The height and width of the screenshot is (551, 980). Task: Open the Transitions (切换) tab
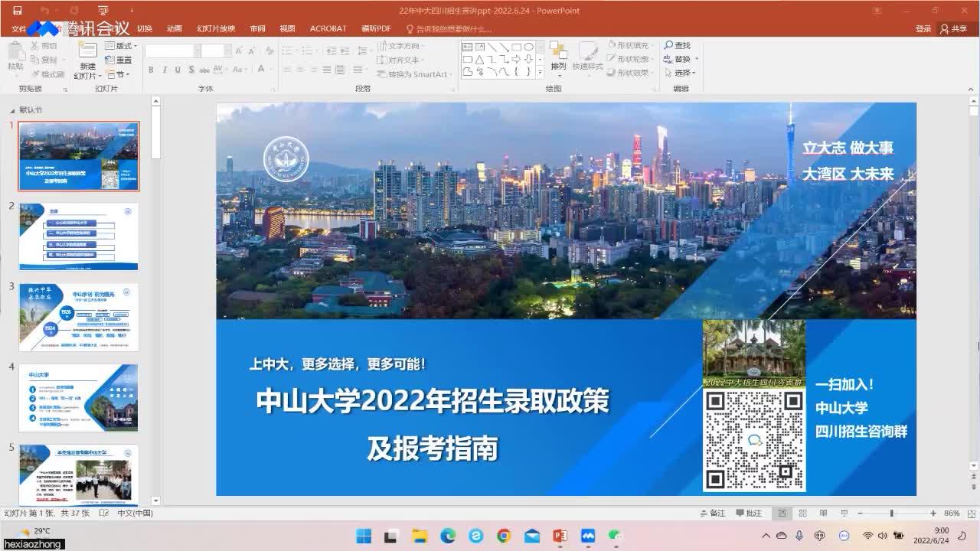(x=144, y=29)
